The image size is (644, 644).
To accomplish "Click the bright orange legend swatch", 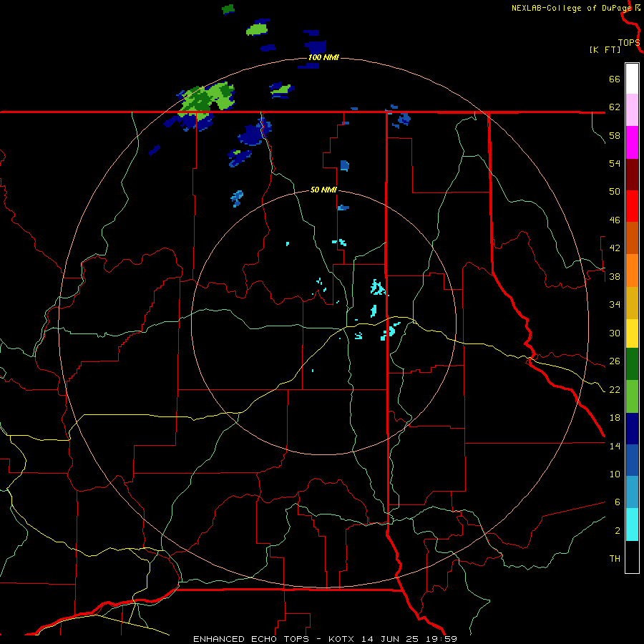I will [x=632, y=270].
